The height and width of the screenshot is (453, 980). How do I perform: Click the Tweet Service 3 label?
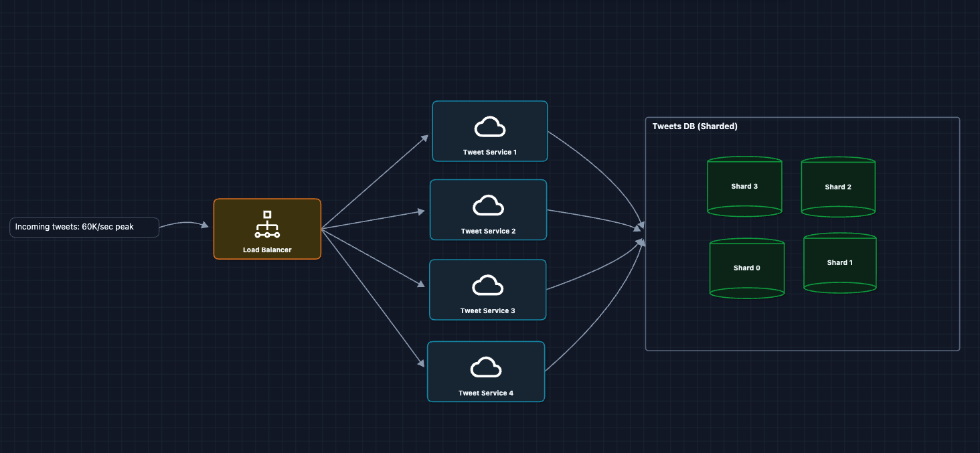[x=487, y=311]
